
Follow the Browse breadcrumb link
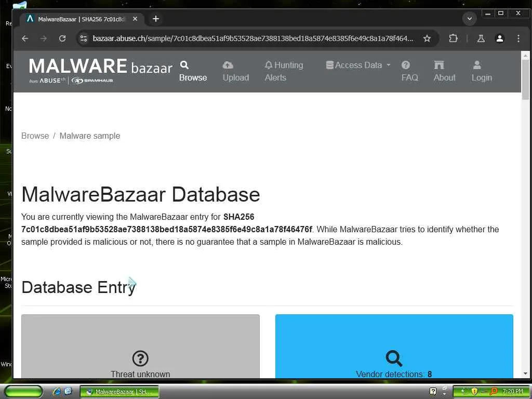[x=35, y=136]
